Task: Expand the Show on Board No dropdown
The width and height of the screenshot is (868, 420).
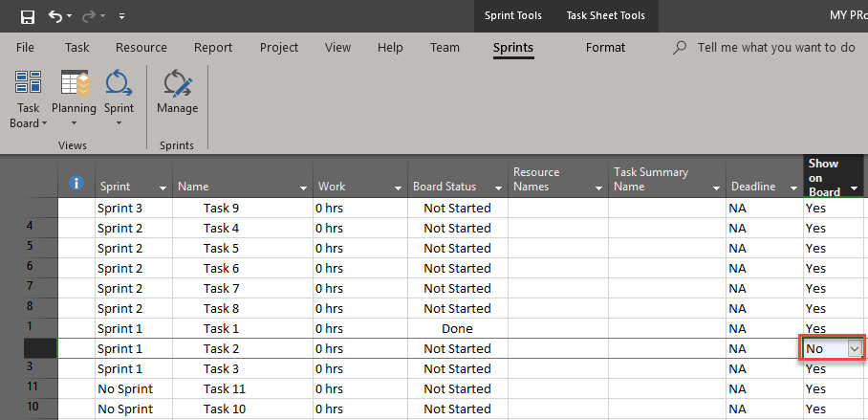Action: [x=854, y=349]
